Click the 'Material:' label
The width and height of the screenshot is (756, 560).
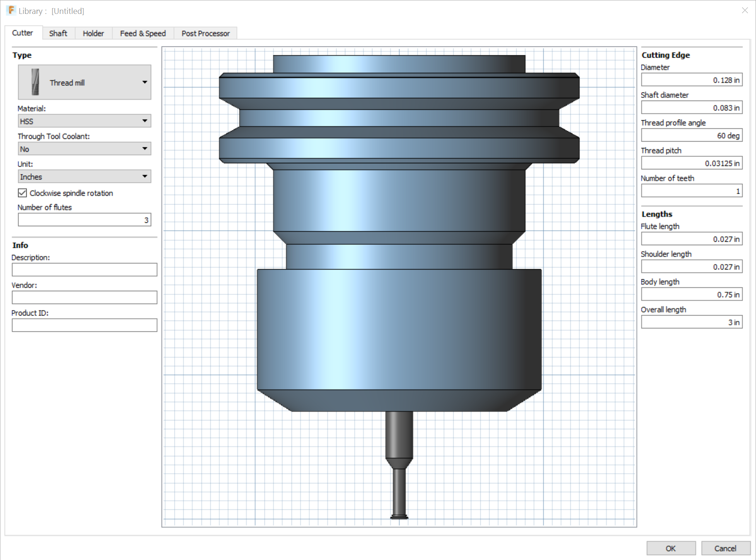[32, 109]
